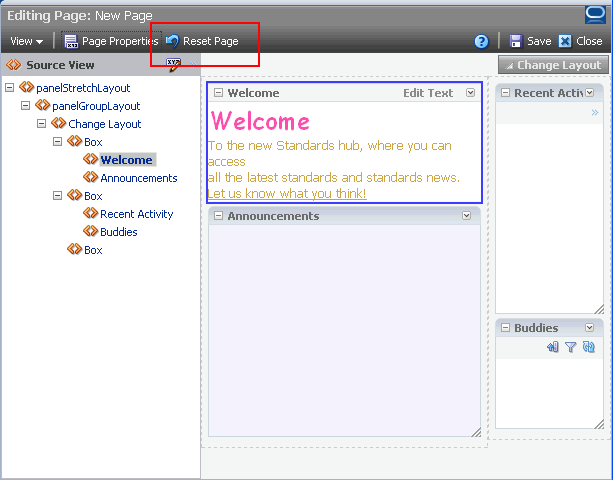Click the Welcome node's tag icon
The width and height of the screenshot is (613, 496).
point(90,159)
